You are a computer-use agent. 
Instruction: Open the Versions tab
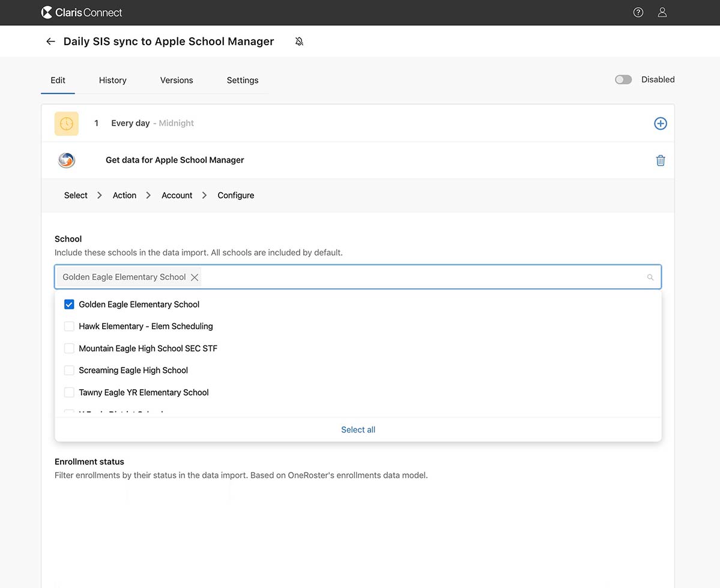pyautogui.click(x=177, y=80)
